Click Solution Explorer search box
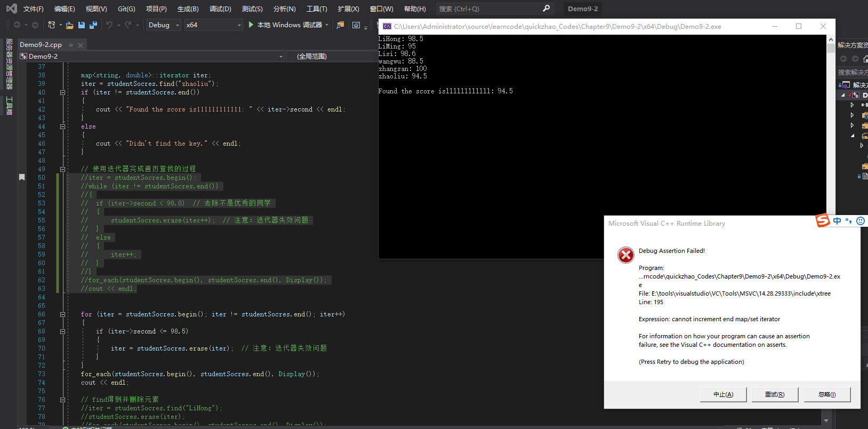Image resolution: width=868 pixels, height=429 pixels. [x=853, y=72]
